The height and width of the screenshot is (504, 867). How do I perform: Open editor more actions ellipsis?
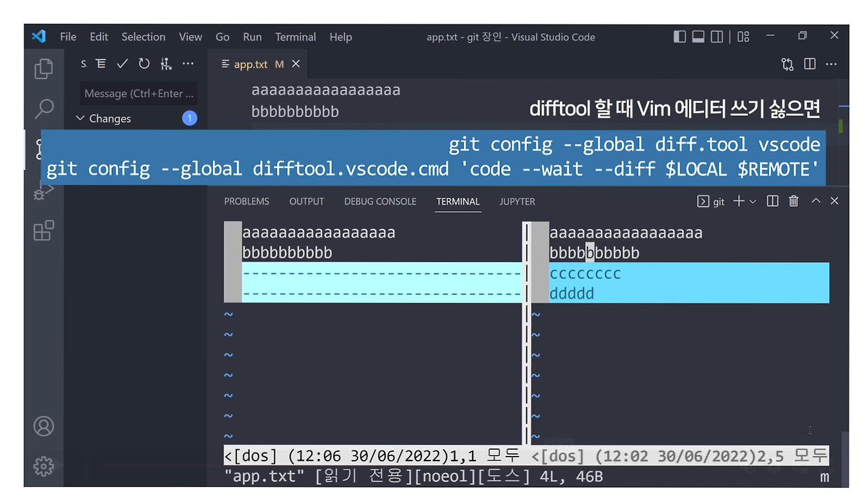(832, 64)
